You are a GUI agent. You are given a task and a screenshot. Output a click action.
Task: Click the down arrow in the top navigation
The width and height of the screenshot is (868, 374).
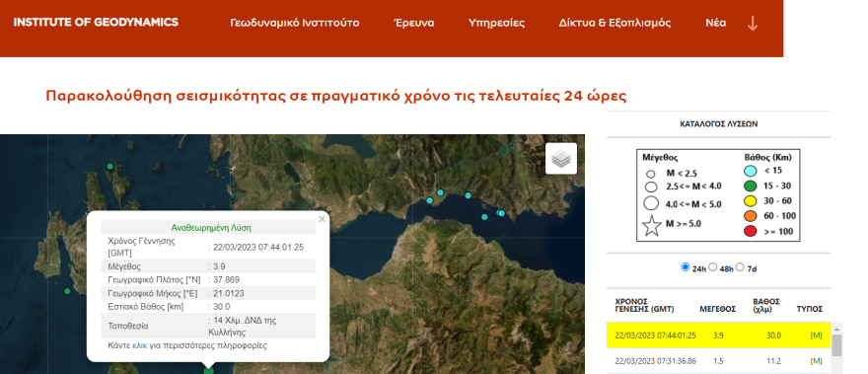753,24
